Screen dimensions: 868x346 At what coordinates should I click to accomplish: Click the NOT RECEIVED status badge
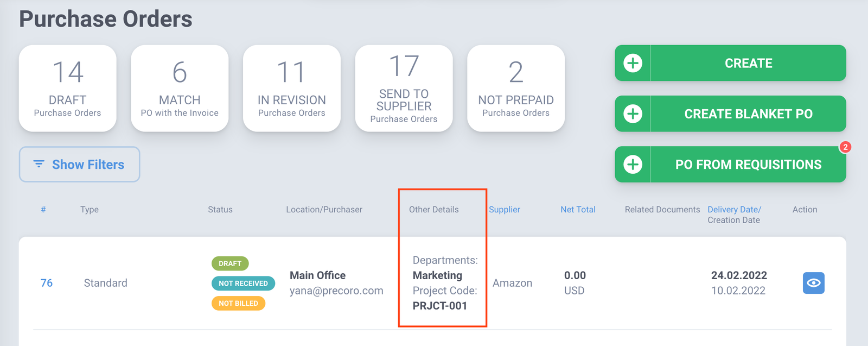(243, 284)
